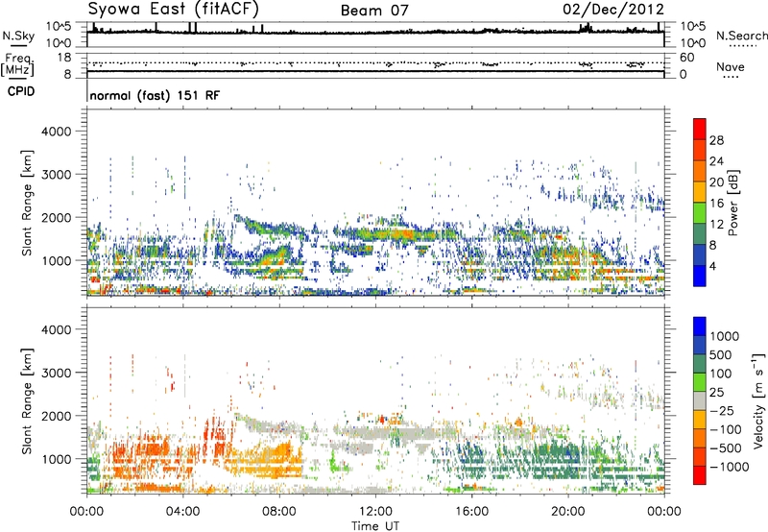The height and width of the screenshot is (532, 768).
Task: Click the red top segment of the power colorbar
Action: click(700, 129)
